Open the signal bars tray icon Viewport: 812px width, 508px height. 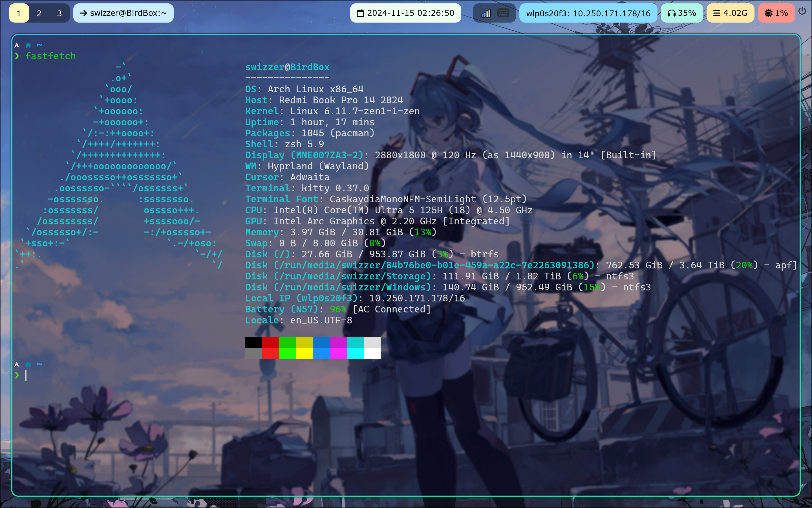pos(486,13)
